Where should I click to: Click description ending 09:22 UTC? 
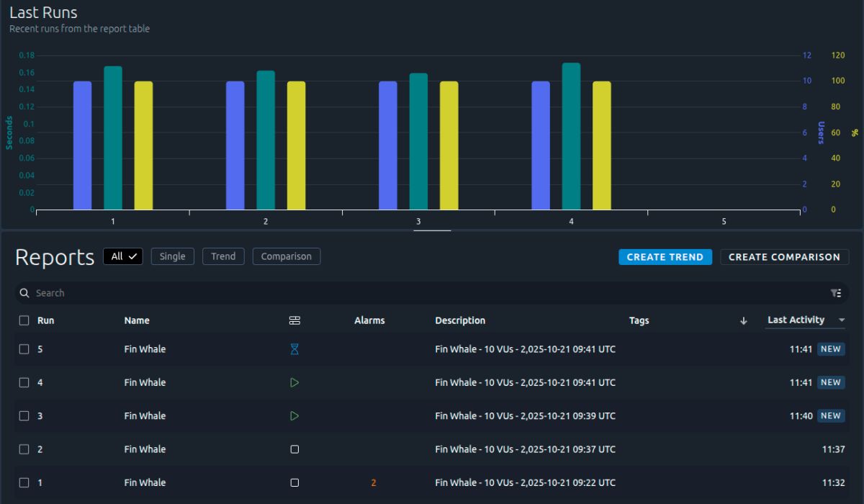pos(525,482)
